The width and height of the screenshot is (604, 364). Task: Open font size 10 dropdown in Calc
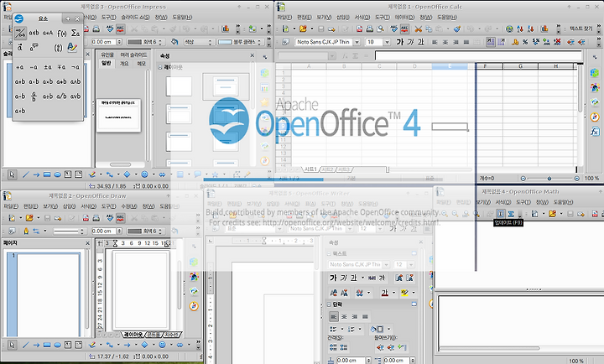click(387, 42)
